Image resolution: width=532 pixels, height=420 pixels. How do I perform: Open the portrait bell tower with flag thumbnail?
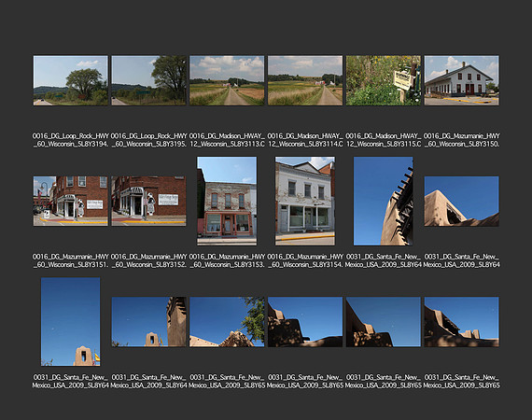point(71,322)
